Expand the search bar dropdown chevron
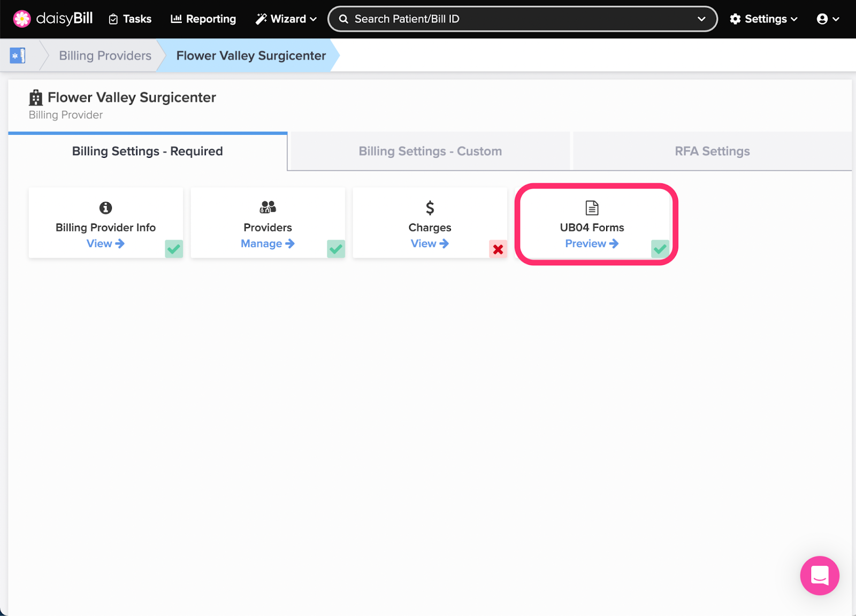 (701, 19)
